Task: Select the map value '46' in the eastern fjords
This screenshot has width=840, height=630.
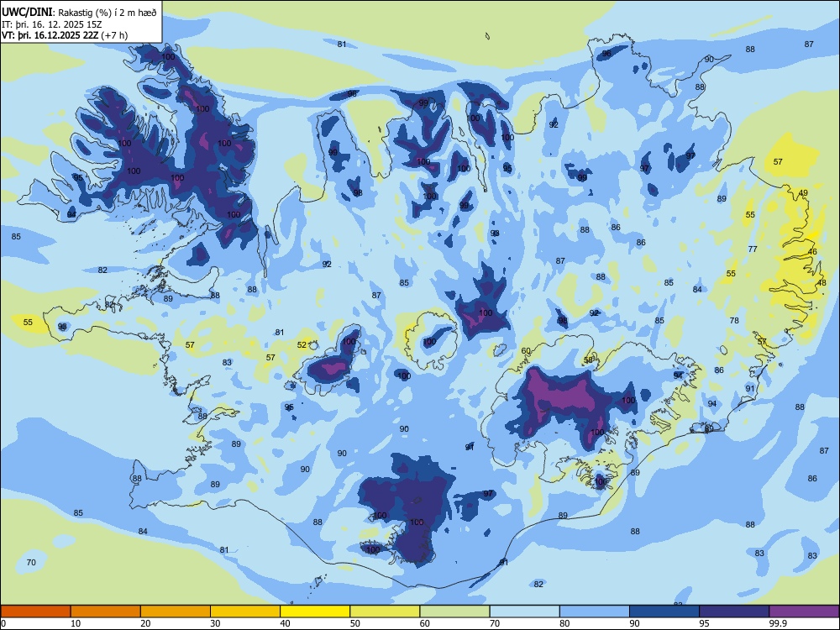Action: tap(812, 252)
